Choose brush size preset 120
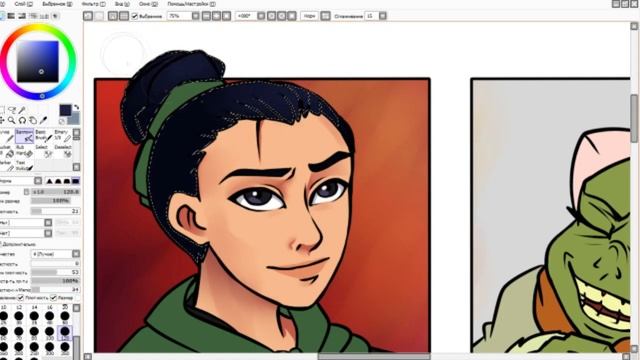 click(65, 333)
